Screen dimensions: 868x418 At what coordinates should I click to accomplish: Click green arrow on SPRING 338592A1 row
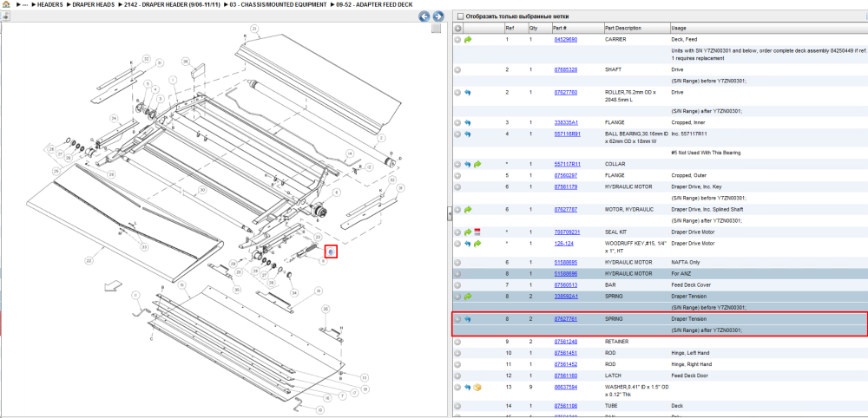point(468,297)
